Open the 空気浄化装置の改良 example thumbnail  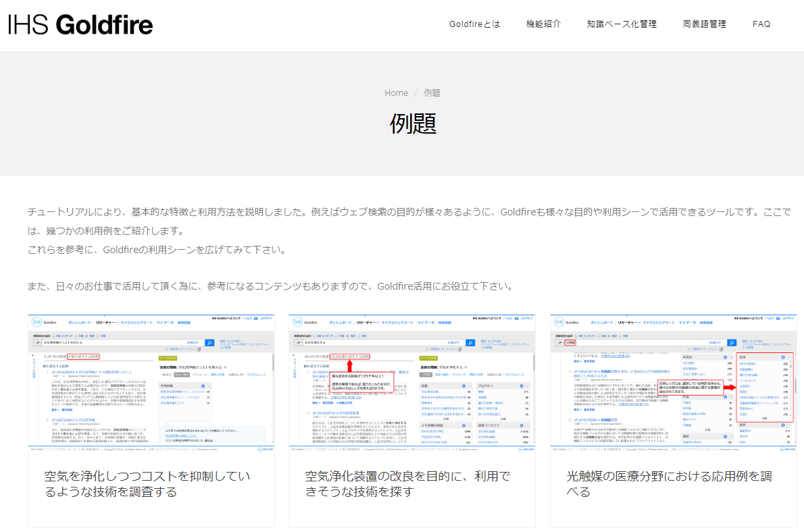click(411, 383)
